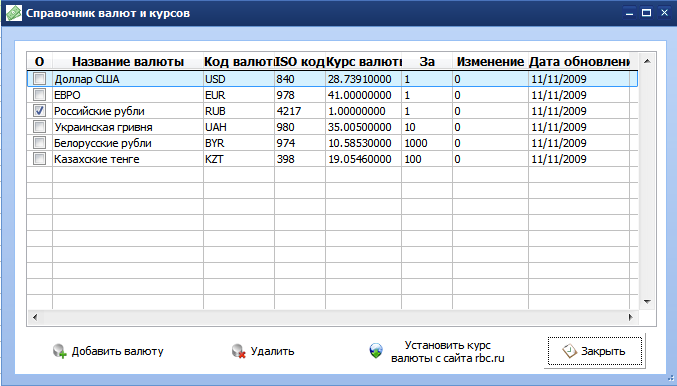Minimize the Справочник валют и курсов window
The height and width of the screenshot is (386, 677).
pyautogui.click(x=630, y=13)
